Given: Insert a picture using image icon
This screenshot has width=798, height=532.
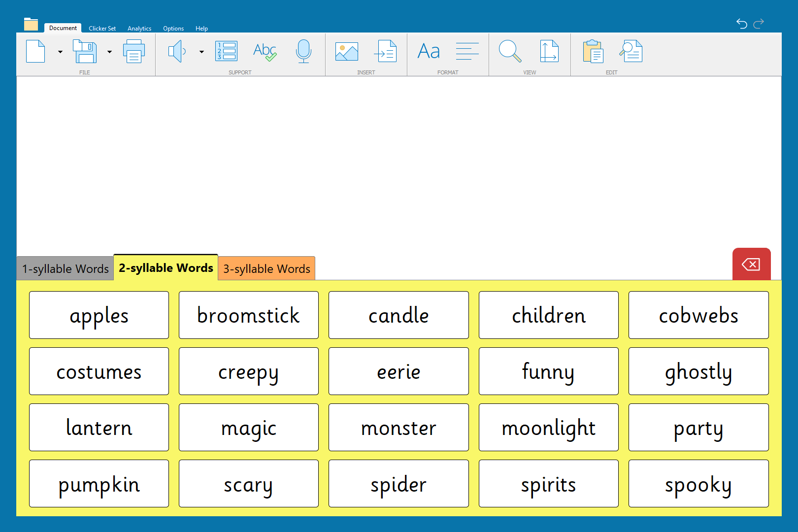Looking at the screenshot, I should tap(347, 51).
